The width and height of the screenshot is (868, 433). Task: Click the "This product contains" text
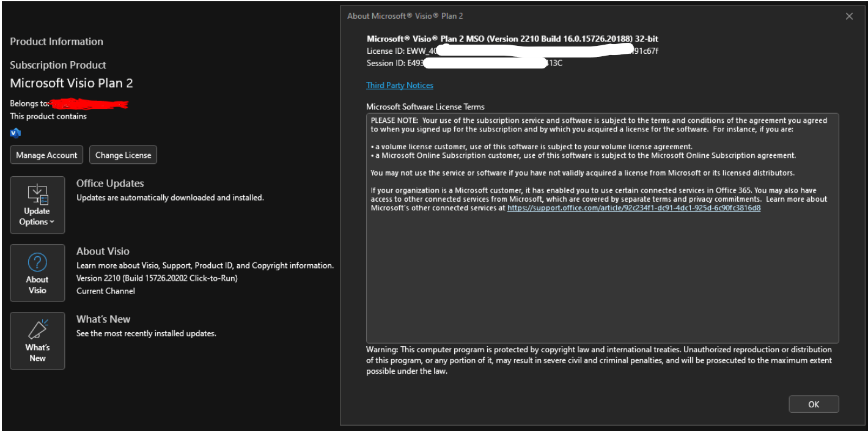point(48,116)
